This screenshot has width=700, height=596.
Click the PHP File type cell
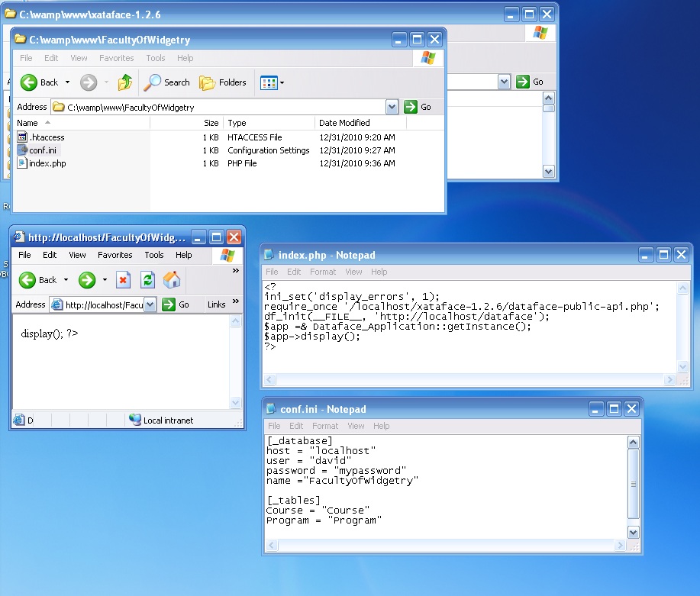click(x=242, y=163)
